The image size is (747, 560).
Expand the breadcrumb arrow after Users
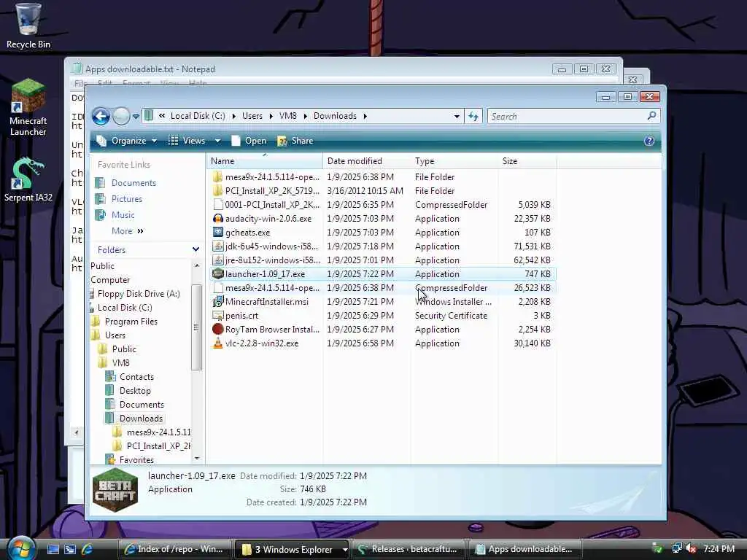point(271,116)
